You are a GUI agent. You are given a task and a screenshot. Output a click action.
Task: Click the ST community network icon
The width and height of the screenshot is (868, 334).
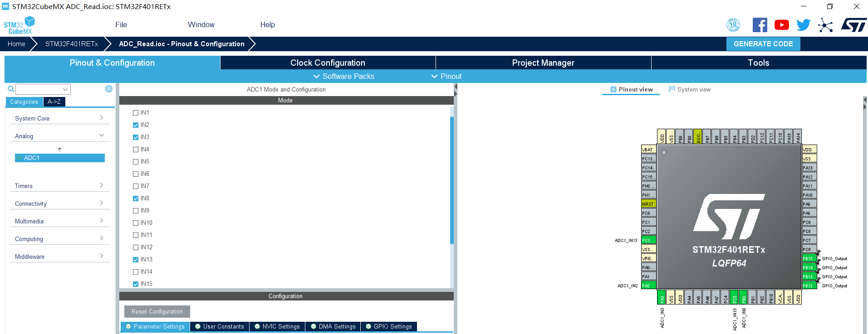tap(825, 25)
